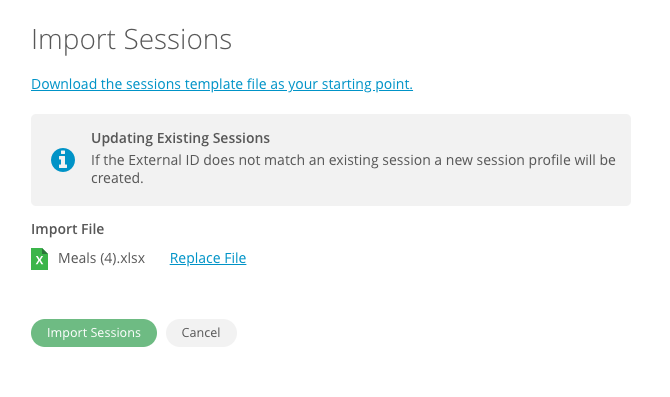The width and height of the screenshot is (670, 397).
Task: Click the Updating Existing Sessions heading
Action: click(180, 138)
